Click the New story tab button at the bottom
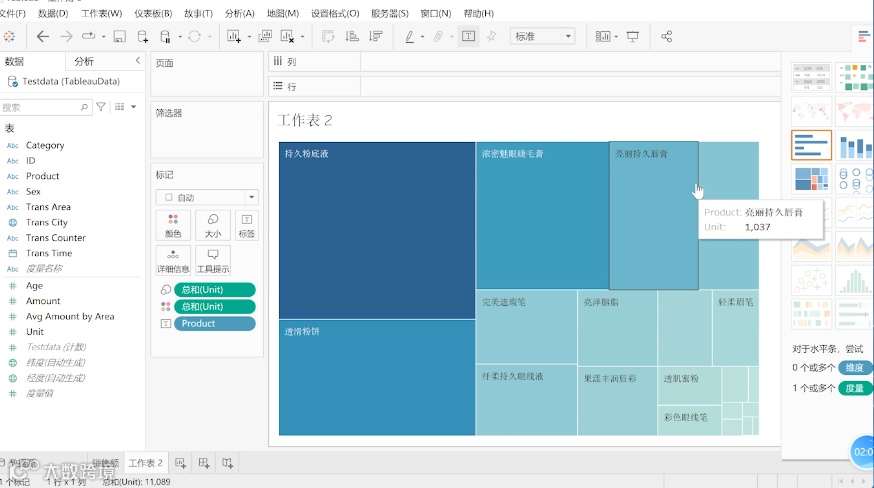Viewport: 874px width, 488px height. pyautogui.click(x=227, y=463)
